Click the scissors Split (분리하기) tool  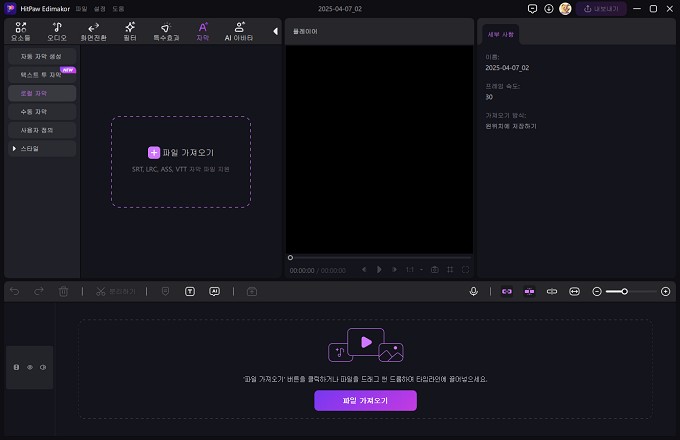pos(115,291)
